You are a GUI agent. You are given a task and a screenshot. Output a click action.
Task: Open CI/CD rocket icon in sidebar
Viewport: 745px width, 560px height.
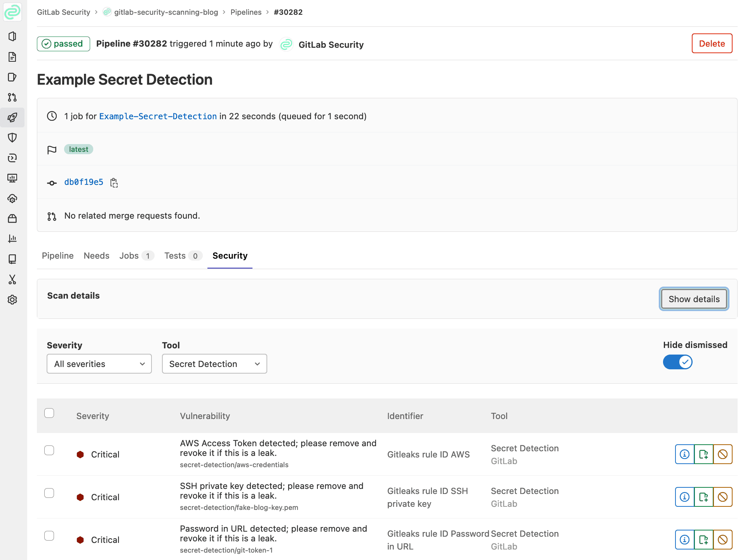[12, 117]
